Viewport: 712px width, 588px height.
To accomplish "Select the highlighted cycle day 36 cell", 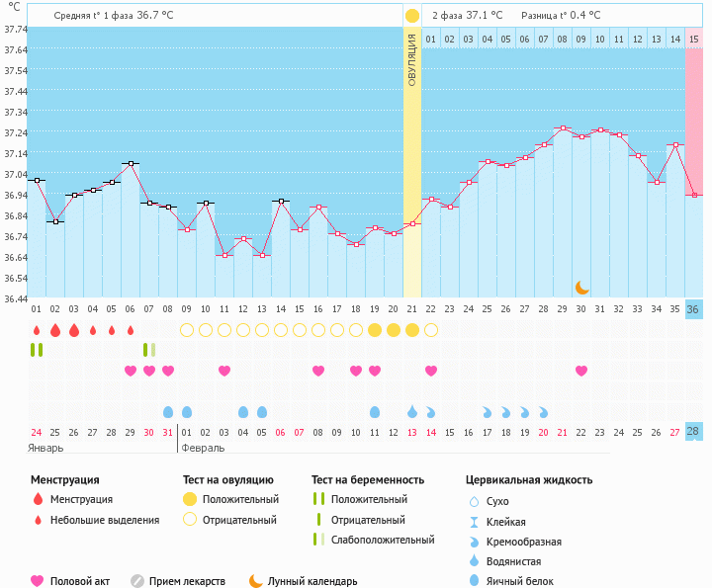I will click(693, 309).
